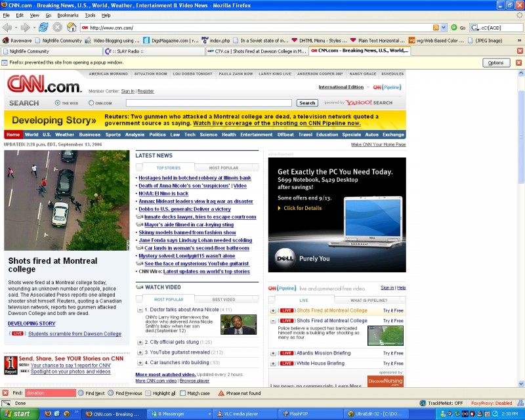Select the 'CNN.com' search radio button
525x420 pixels.
[91, 103]
